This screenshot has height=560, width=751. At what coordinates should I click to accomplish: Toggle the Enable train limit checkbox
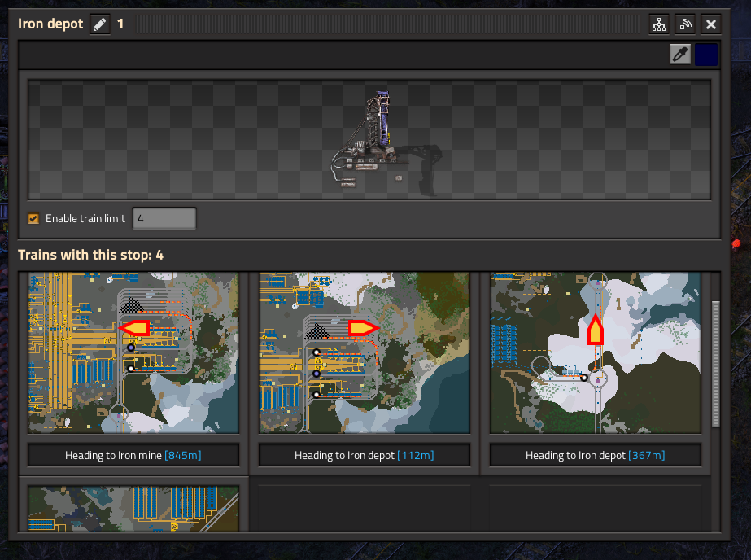click(33, 218)
